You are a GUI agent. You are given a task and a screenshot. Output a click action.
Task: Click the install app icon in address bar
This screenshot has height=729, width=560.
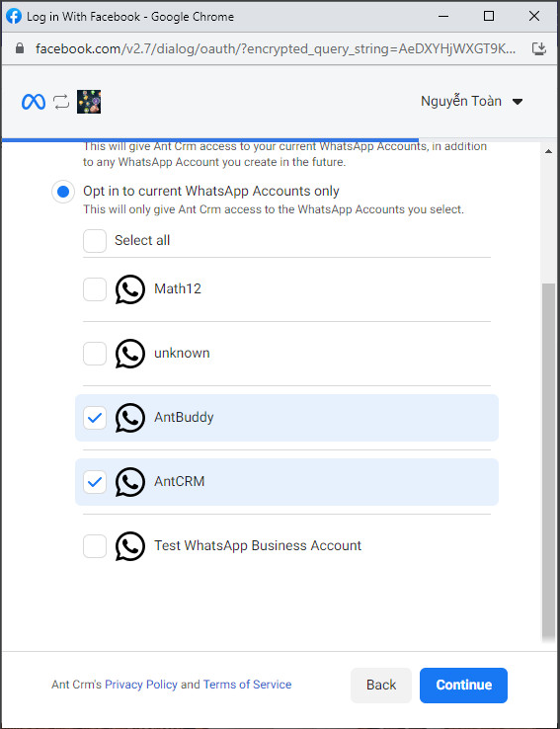tap(538, 48)
